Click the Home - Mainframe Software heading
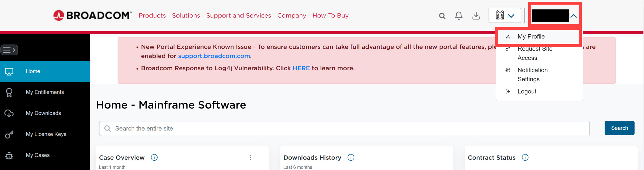The image size is (644, 170). tap(171, 105)
